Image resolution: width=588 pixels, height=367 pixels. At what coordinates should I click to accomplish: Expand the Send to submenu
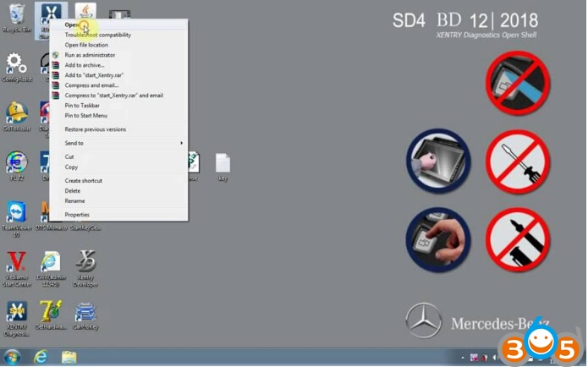(119, 143)
